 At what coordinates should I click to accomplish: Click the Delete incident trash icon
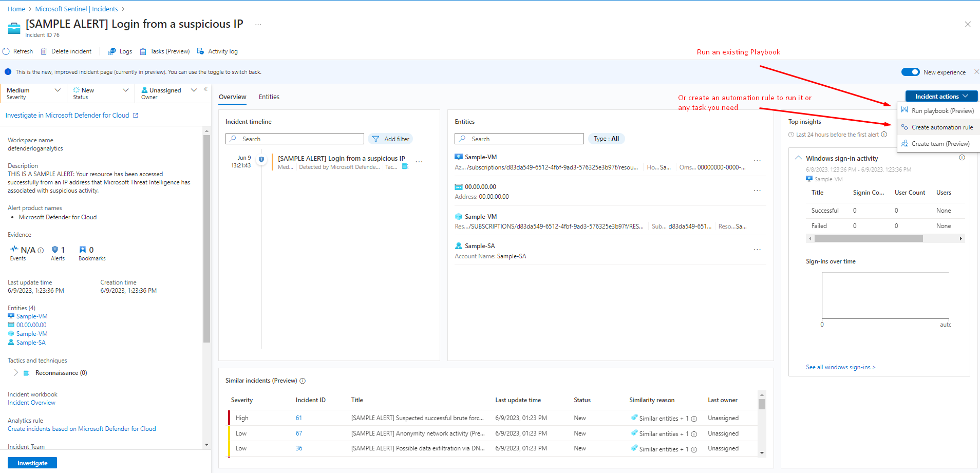[x=44, y=51]
